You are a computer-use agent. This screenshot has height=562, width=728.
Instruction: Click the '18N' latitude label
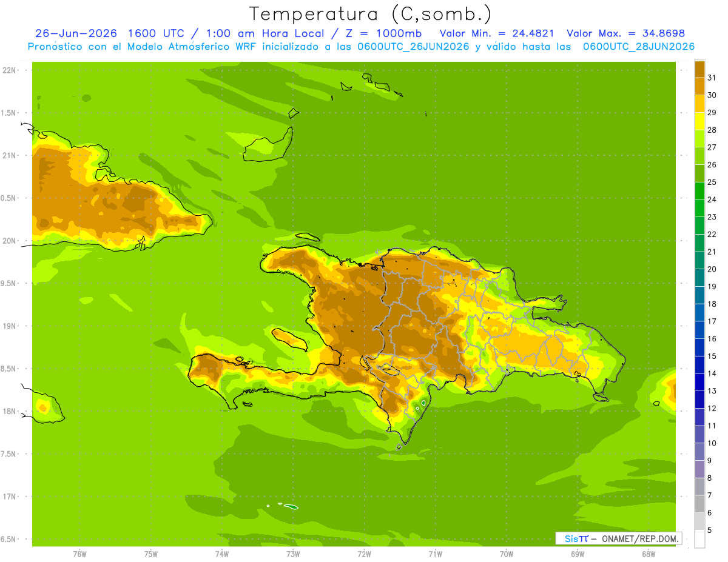pyautogui.click(x=9, y=411)
